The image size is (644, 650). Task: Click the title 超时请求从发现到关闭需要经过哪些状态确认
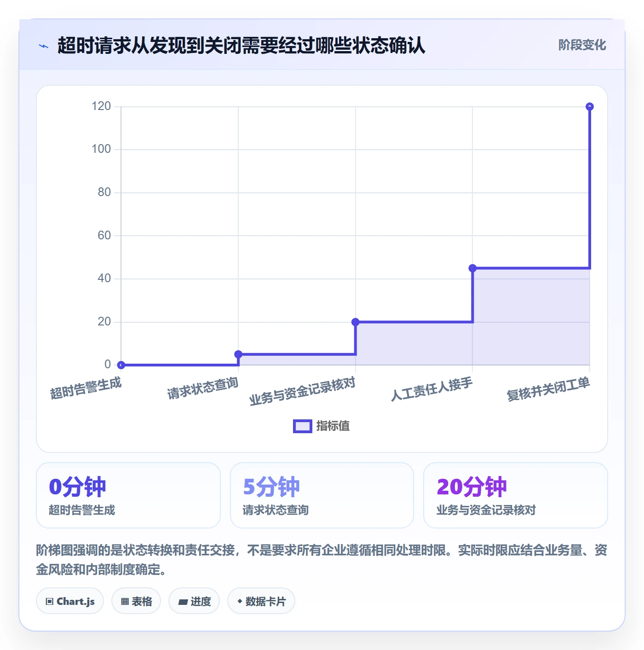[241, 46]
